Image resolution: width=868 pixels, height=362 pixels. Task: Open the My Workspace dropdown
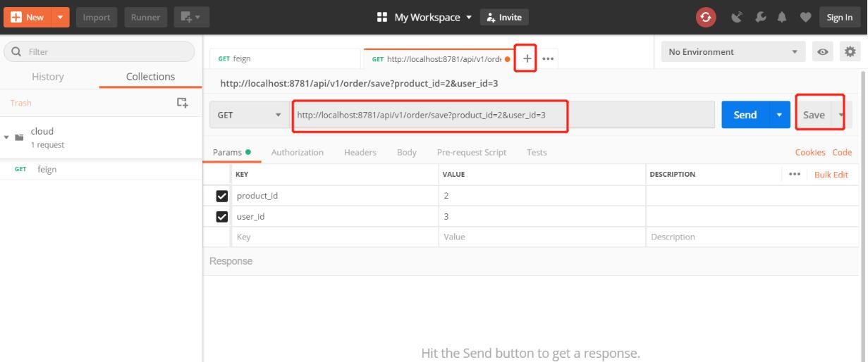point(424,17)
